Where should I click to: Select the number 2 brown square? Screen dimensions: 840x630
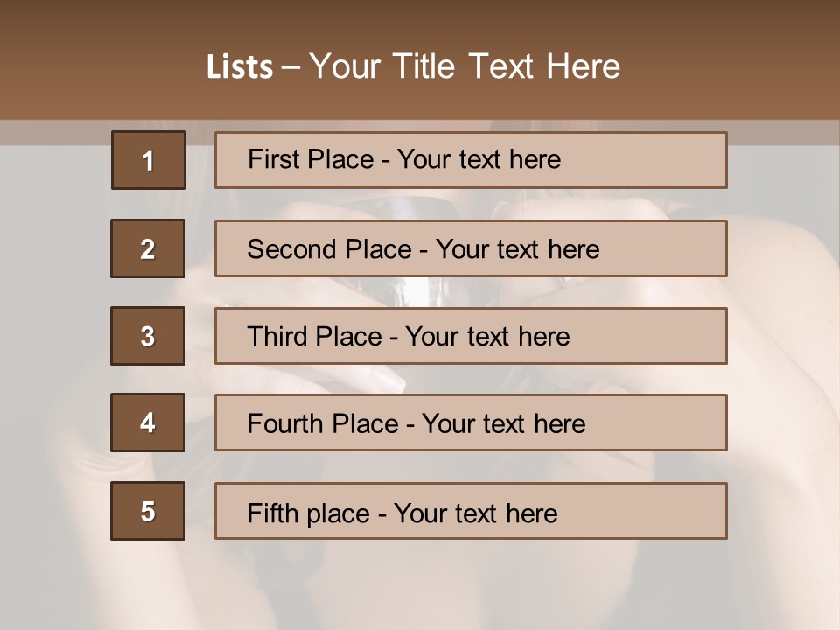coord(148,248)
